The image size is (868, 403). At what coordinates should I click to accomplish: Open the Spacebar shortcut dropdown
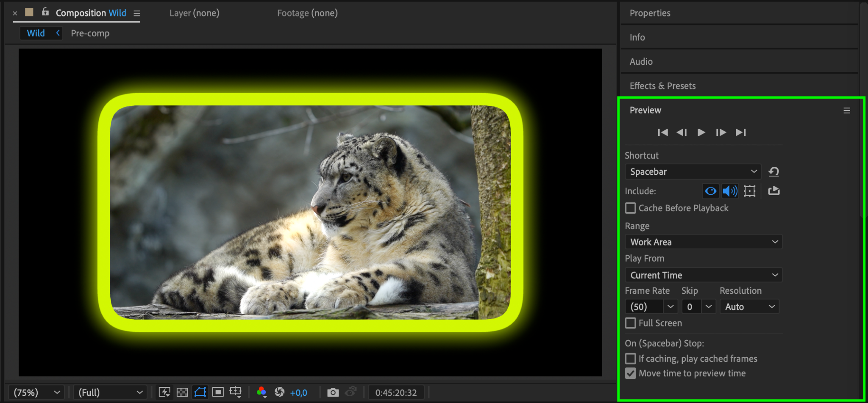[x=693, y=171]
